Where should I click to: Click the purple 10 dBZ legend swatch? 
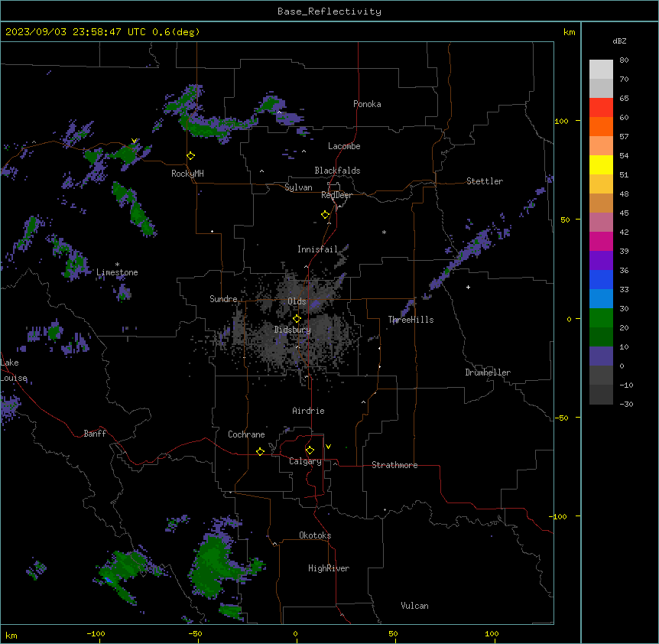601,356
